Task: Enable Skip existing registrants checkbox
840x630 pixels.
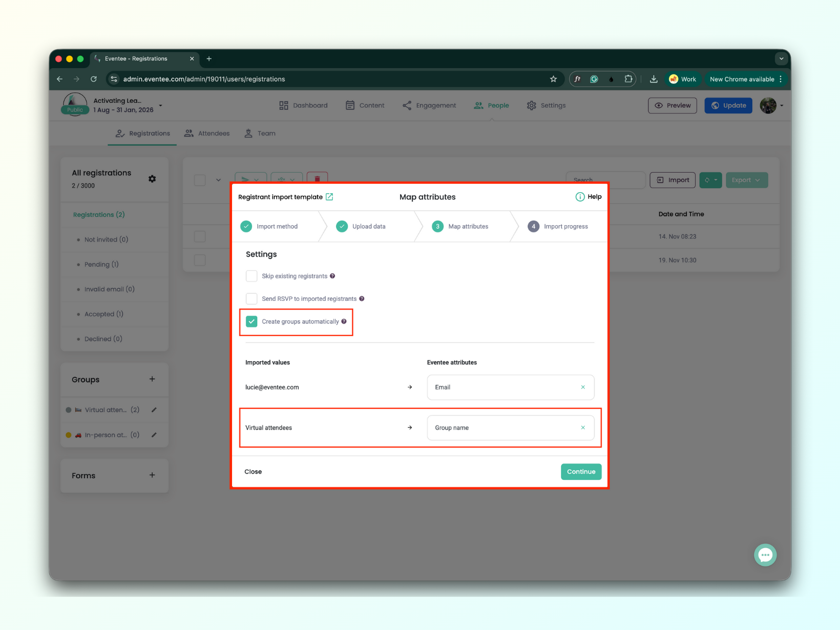Action: 252,276
